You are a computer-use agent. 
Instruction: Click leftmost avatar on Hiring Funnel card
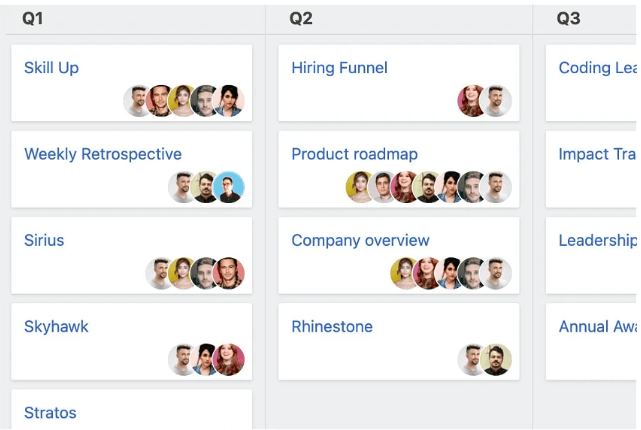[x=472, y=101]
